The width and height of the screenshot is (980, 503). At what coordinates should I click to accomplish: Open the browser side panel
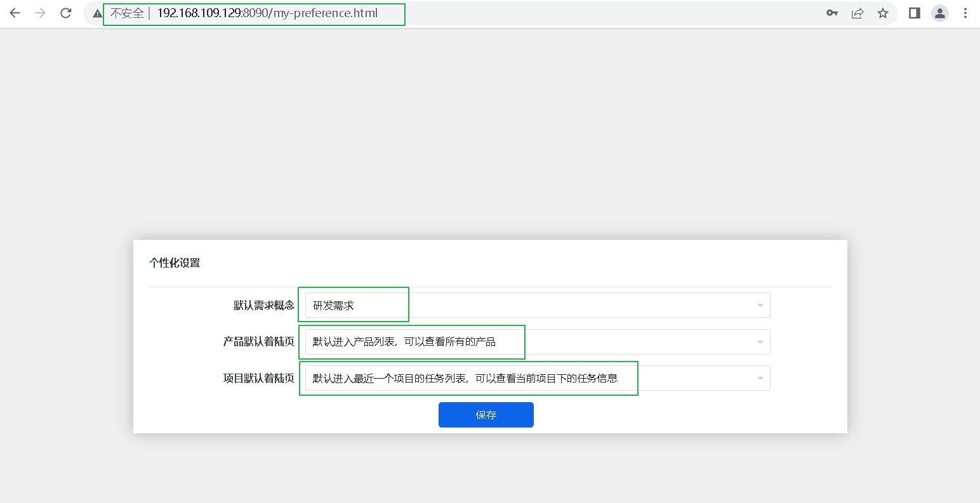pos(915,13)
